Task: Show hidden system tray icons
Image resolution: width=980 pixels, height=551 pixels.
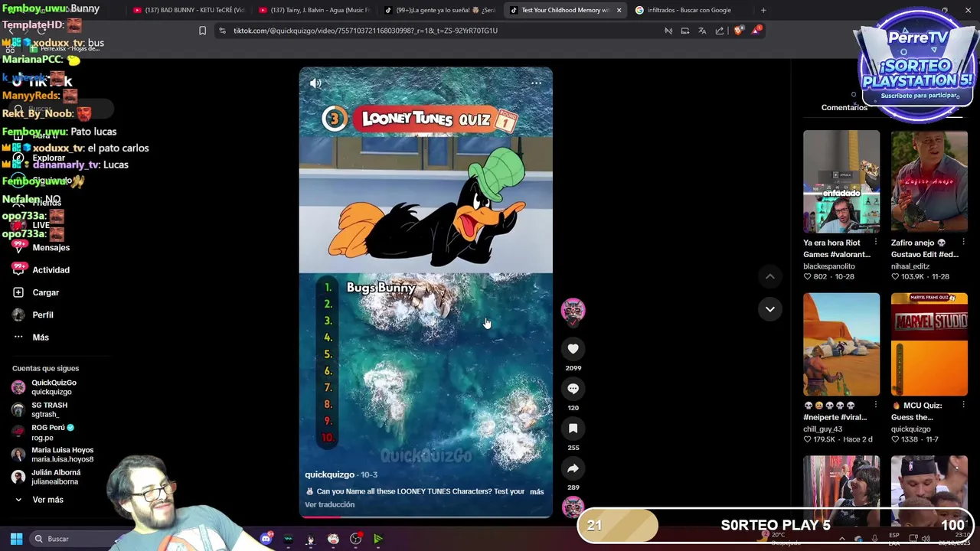Action: click(x=841, y=539)
